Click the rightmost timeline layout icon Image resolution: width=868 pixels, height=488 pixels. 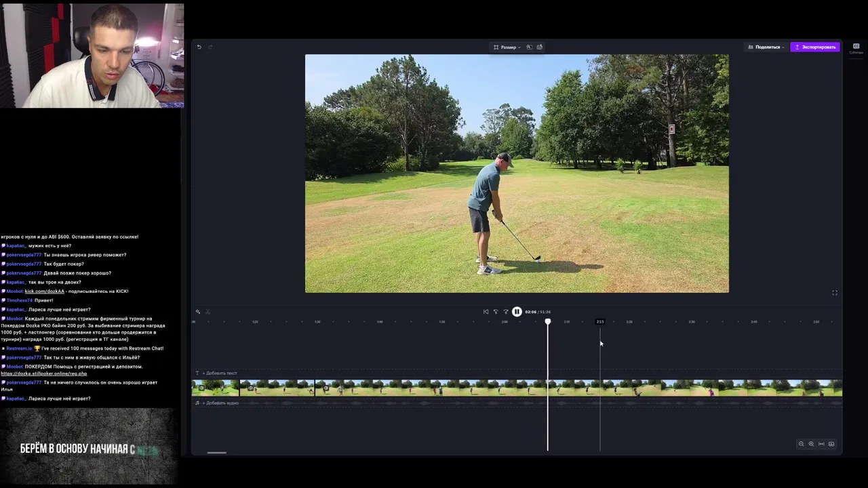[x=831, y=444]
